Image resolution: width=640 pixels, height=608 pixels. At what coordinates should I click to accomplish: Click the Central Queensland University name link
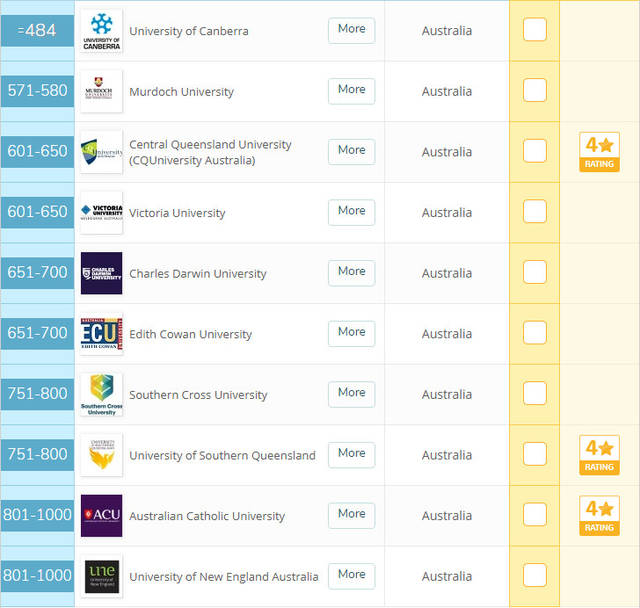click(x=210, y=152)
